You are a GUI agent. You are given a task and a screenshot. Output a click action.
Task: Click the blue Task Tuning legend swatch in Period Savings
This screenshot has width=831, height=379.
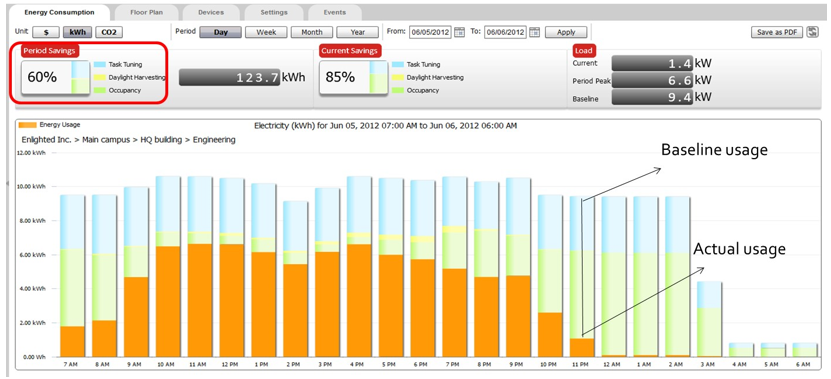point(100,65)
